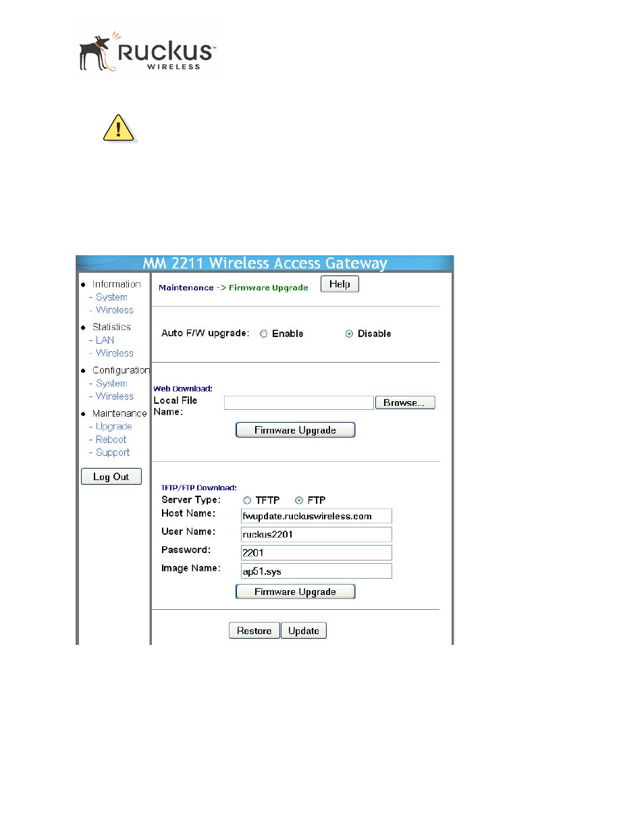Click Firmware Upgrade under TFTP/FTP Download

pyautogui.click(x=295, y=592)
